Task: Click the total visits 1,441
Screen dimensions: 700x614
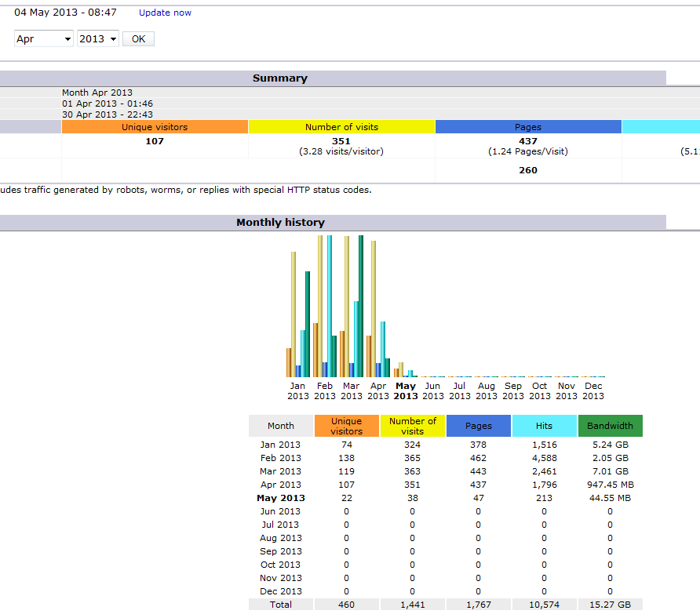Action: click(413, 605)
